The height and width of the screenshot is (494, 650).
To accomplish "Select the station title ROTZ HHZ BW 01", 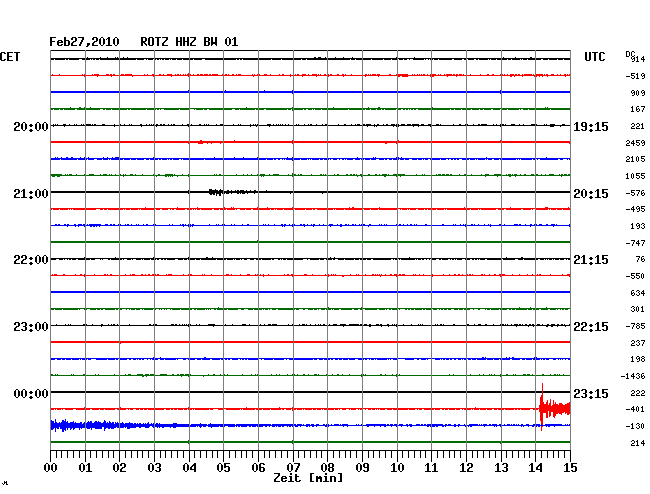I will coord(189,42).
